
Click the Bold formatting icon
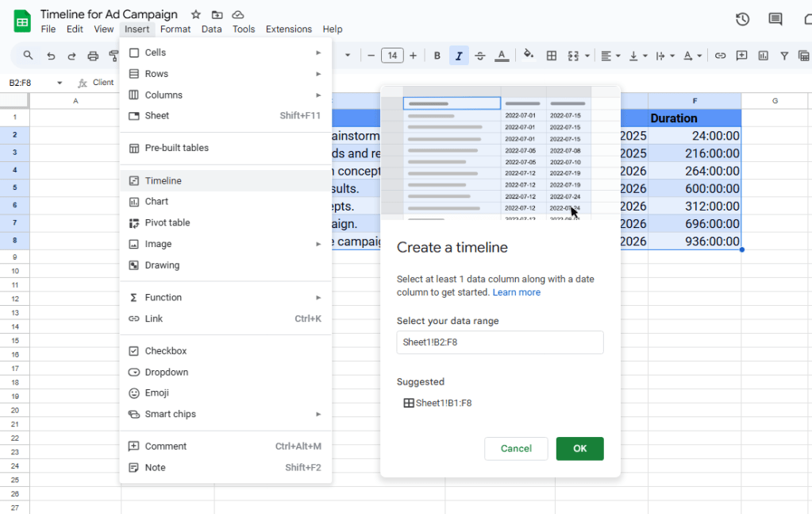(437, 56)
